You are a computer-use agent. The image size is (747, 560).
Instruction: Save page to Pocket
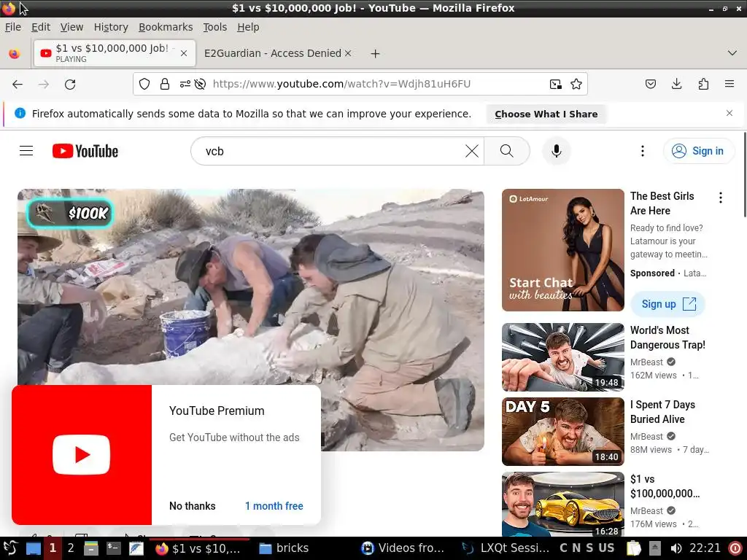(x=650, y=85)
